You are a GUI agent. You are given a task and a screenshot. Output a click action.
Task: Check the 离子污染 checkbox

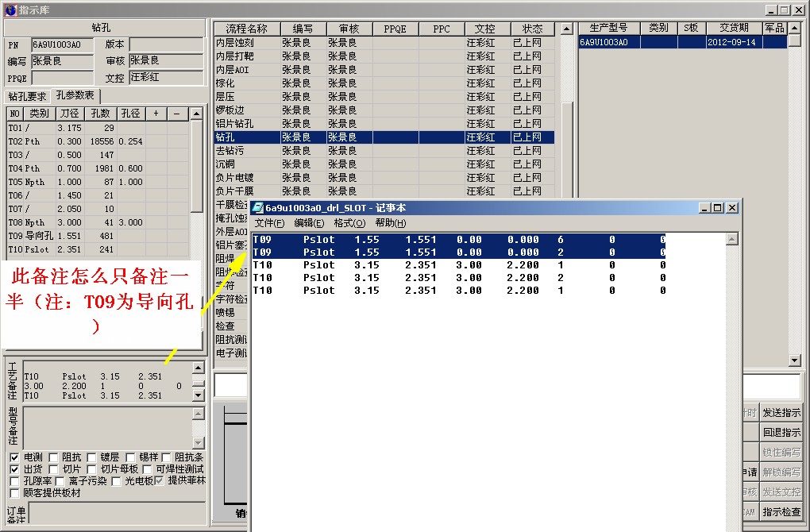coord(60,481)
